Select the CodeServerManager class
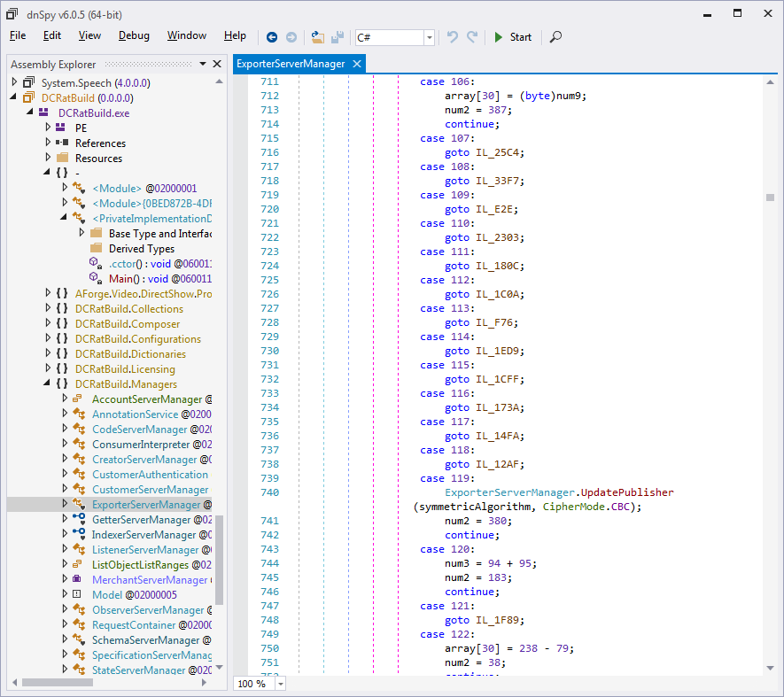784x697 pixels. pyautogui.click(x=151, y=429)
